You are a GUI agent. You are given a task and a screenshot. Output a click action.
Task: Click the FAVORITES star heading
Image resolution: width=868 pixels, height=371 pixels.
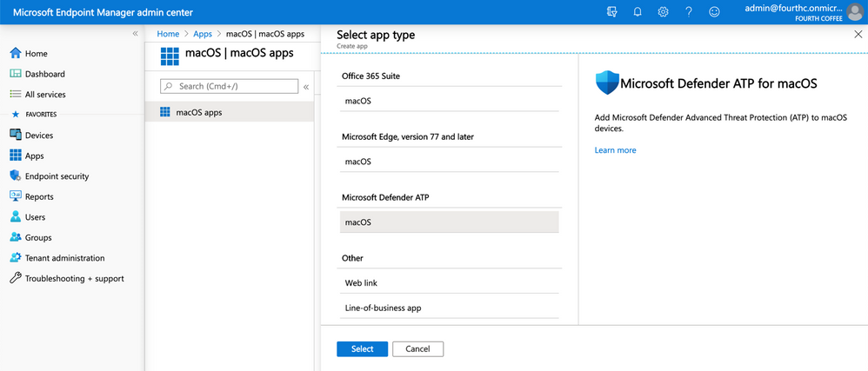pyautogui.click(x=34, y=115)
